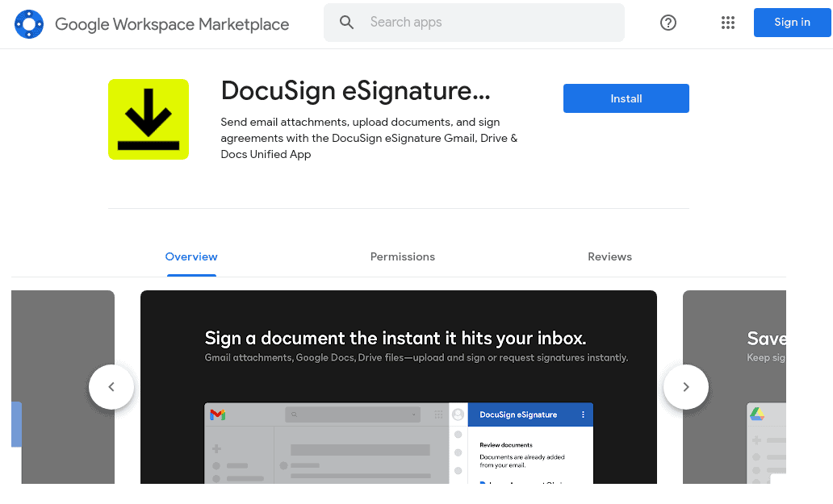Click the Google Drive icon in right carousel slide
The height and width of the screenshot is (504, 833).
(757, 414)
